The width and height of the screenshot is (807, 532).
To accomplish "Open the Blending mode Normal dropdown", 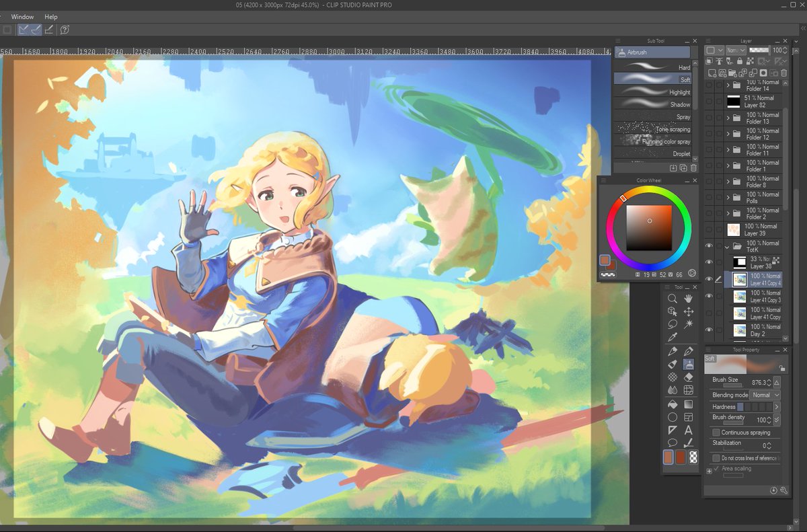I will click(x=765, y=395).
